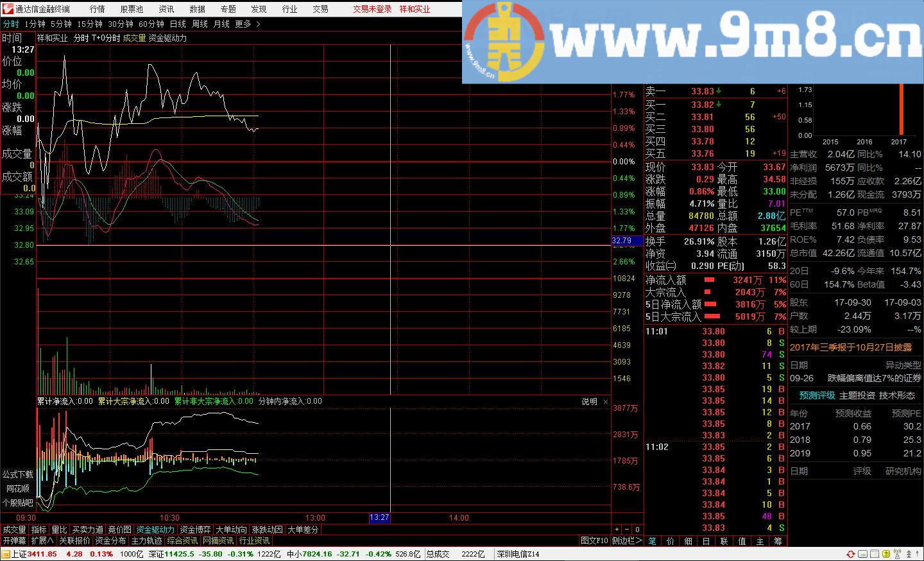
Task: Click the 通达信 red app logo icon
Action: (8, 9)
